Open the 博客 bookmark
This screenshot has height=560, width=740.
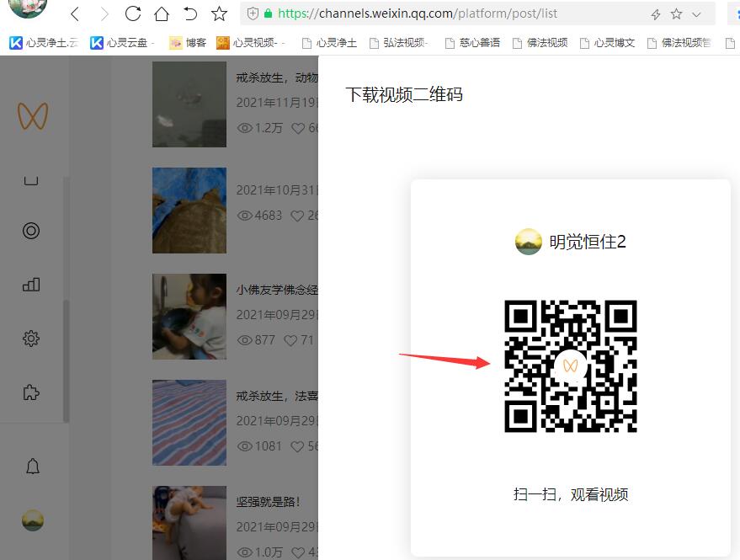tap(188, 43)
